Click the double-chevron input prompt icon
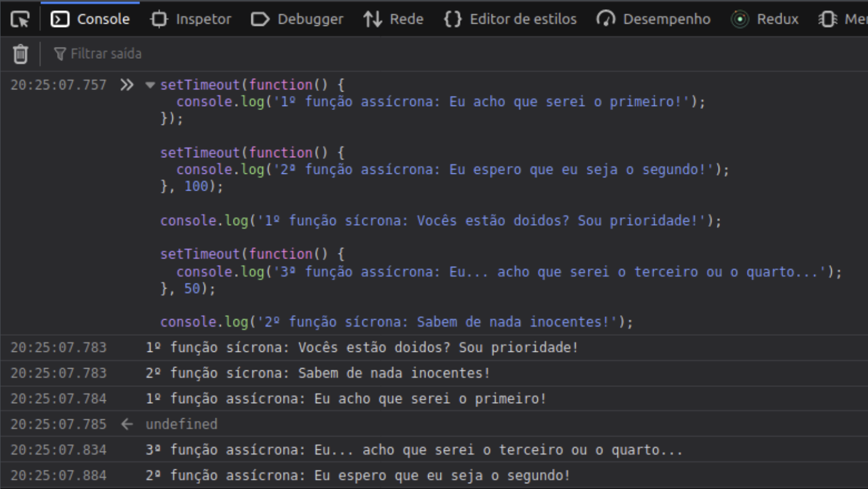 127,84
